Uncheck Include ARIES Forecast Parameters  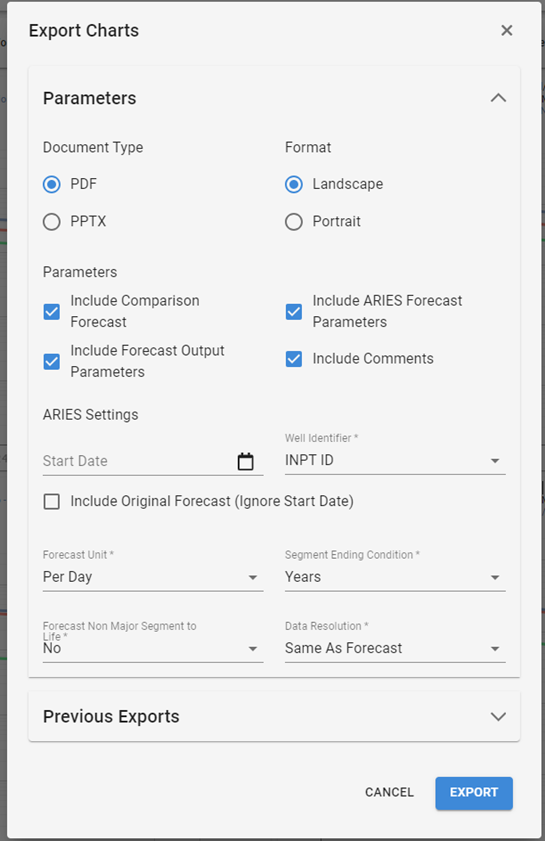click(294, 312)
